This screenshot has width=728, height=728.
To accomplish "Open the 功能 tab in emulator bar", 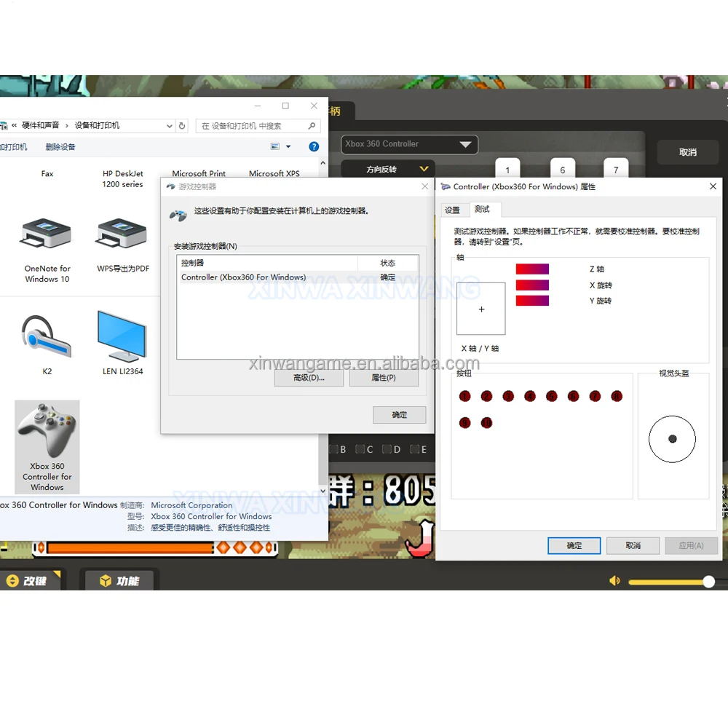I will [119, 580].
